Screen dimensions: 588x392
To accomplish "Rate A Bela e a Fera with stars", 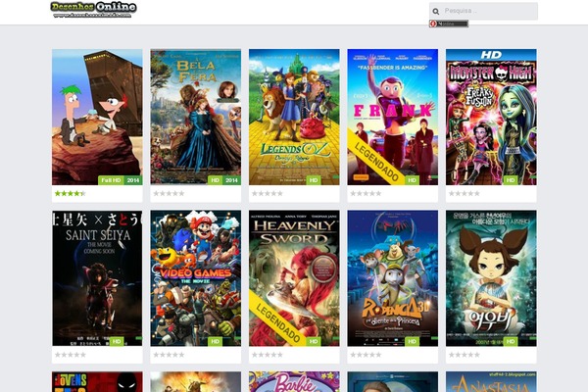I will tap(169, 194).
